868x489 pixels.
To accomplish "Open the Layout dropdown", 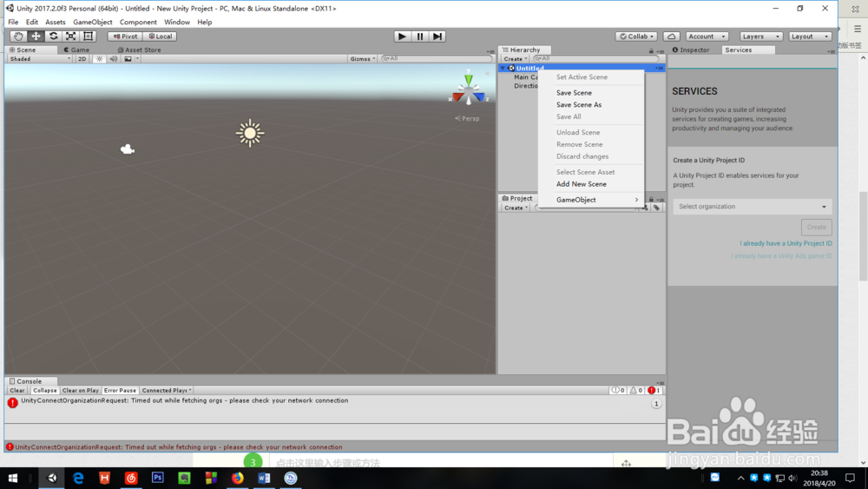I will (810, 36).
